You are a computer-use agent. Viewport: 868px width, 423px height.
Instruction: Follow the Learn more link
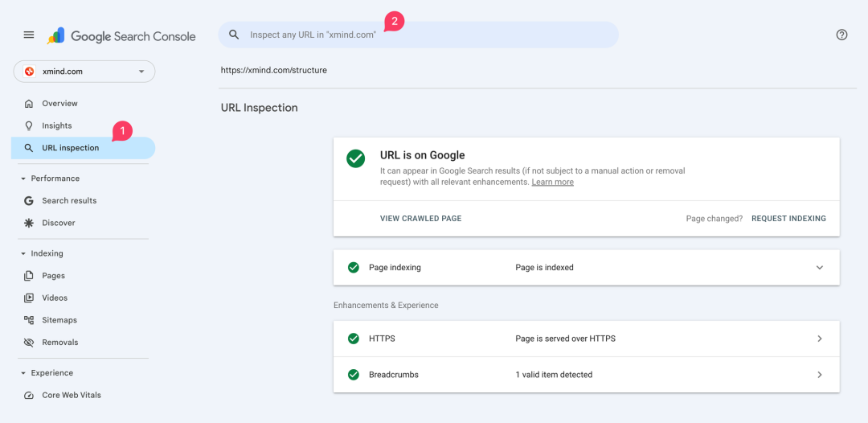(552, 183)
